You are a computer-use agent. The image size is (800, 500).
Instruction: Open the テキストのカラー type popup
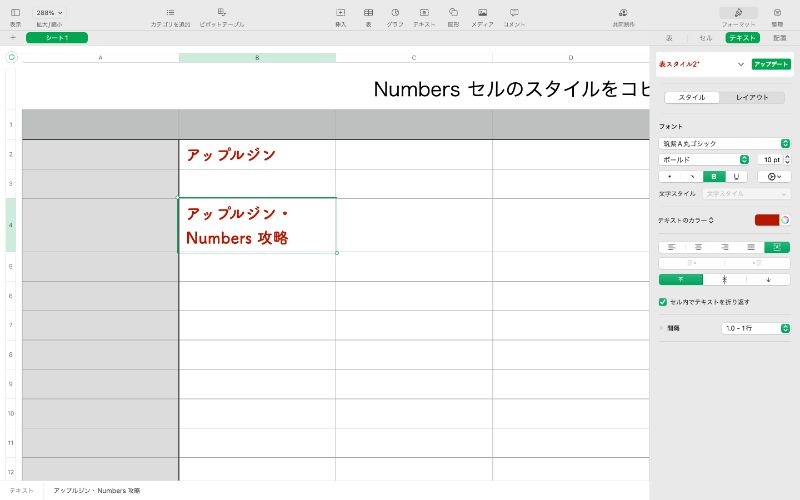click(686, 220)
